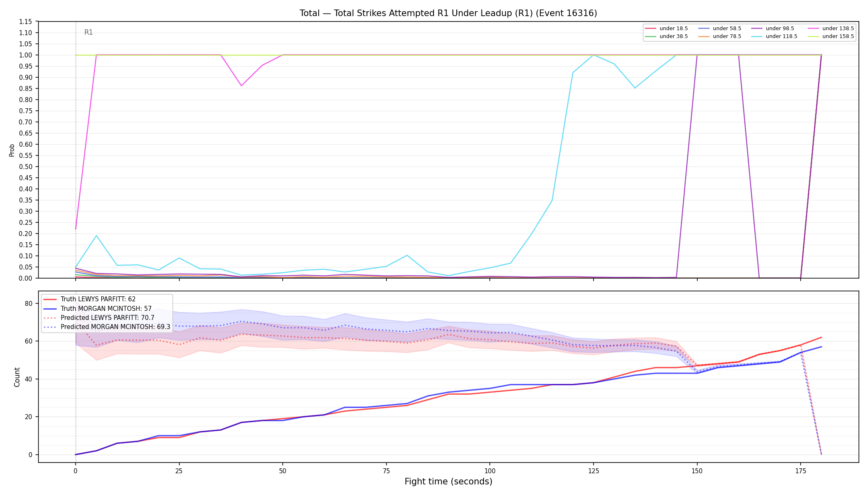Click the 75 tick on time axis

point(386,470)
